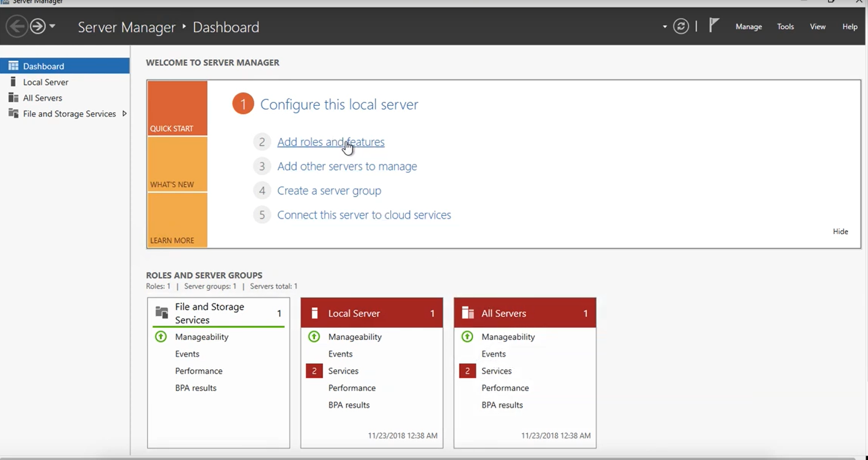This screenshot has height=460, width=868.
Task: Open BPA results under File and Storage Services
Action: pyautogui.click(x=196, y=388)
